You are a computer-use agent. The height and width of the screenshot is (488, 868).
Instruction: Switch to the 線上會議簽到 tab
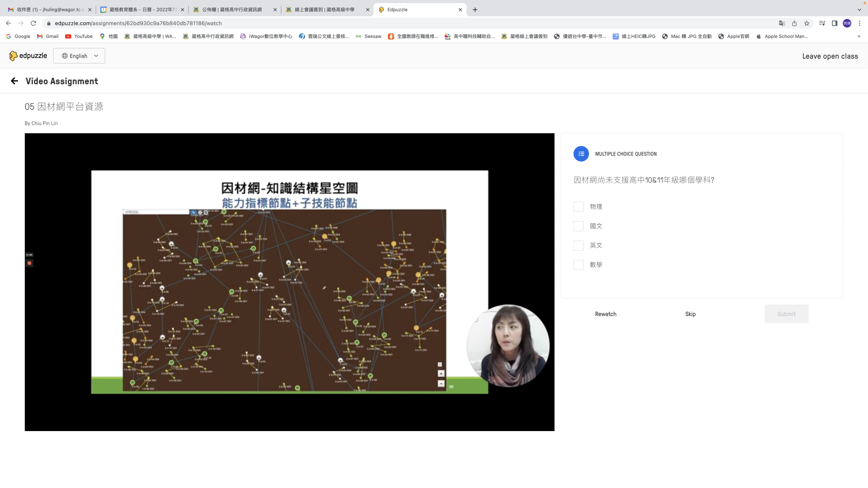(324, 10)
